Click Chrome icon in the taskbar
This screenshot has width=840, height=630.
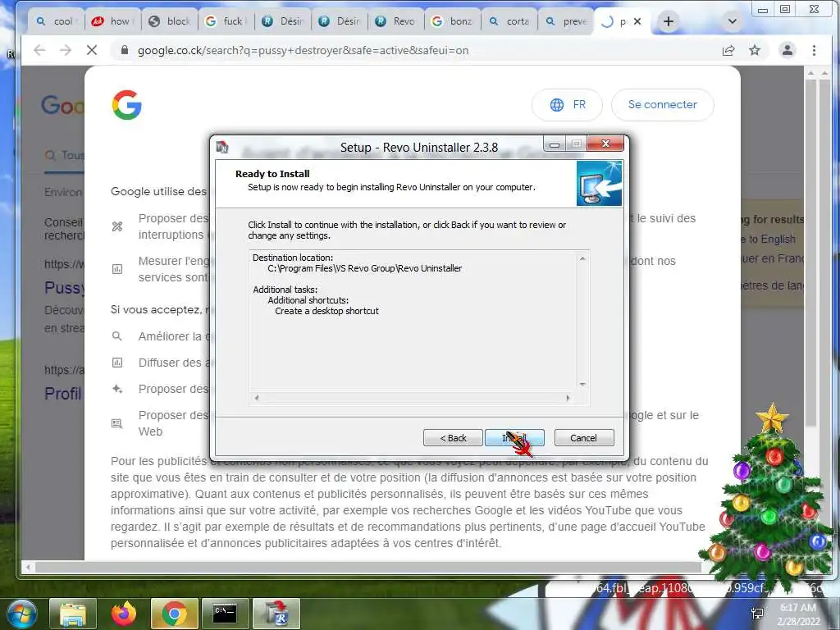point(175,614)
